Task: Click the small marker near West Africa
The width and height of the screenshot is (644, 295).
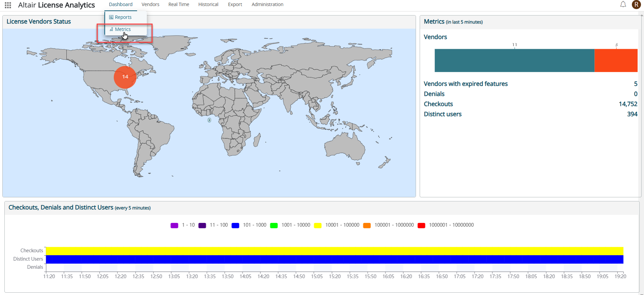Action: (x=209, y=120)
